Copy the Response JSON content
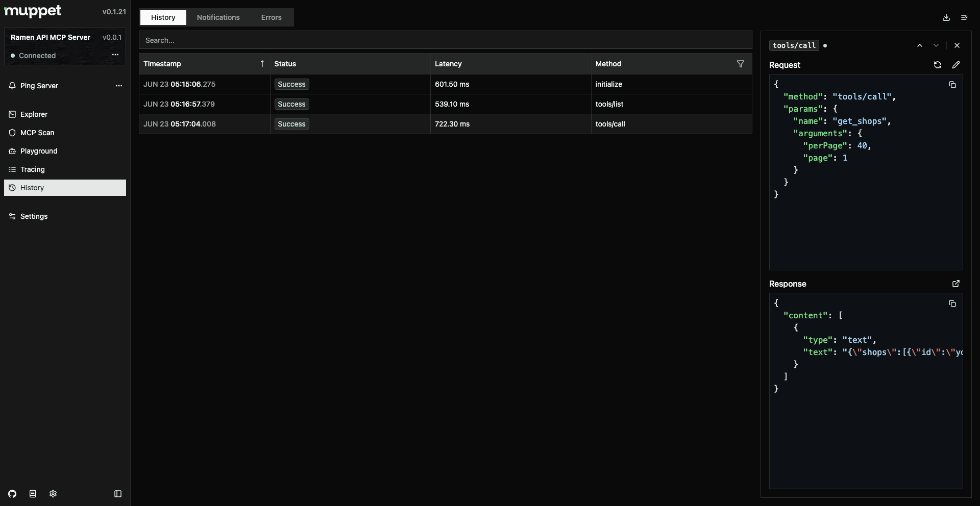This screenshot has width=980, height=506. click(952, 303)
